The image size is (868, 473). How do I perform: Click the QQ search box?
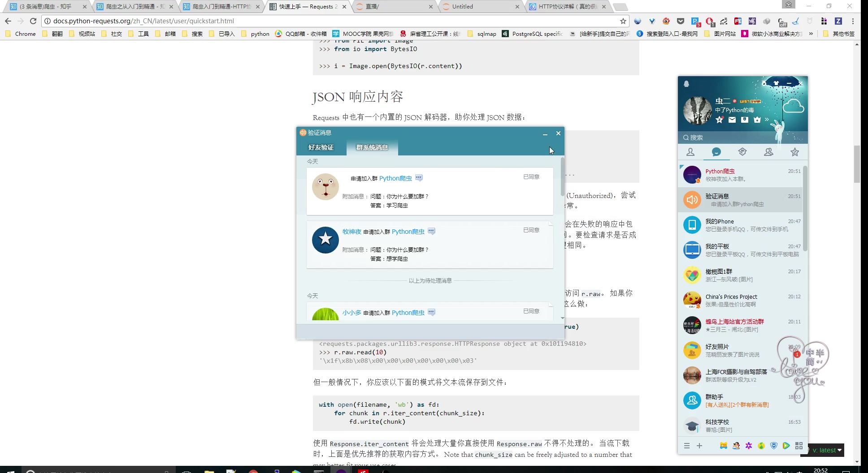click(x=742, y=138)
